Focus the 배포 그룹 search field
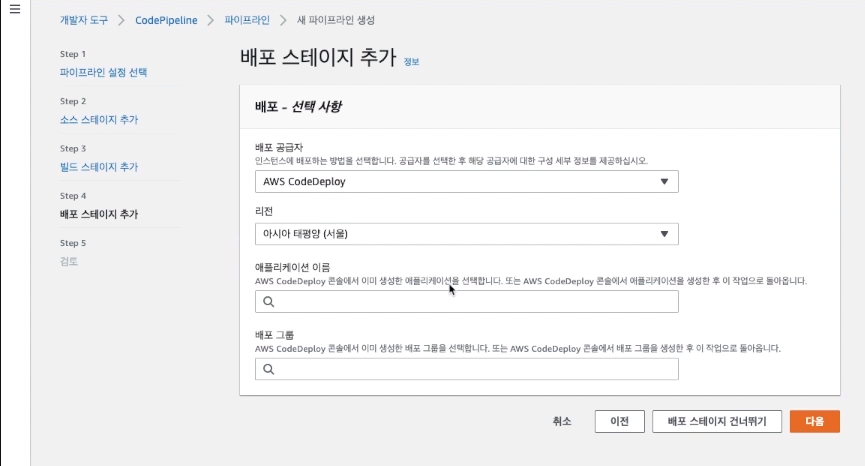865x466 pixels. (467, 369)
